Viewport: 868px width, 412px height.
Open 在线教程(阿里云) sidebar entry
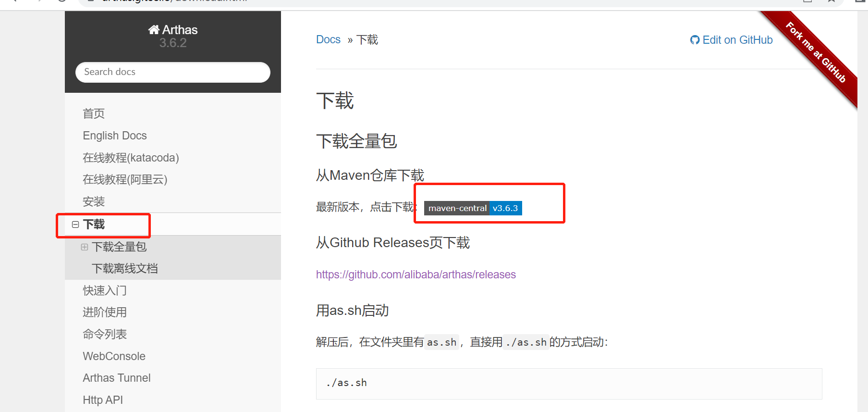[x=125, y=180]
